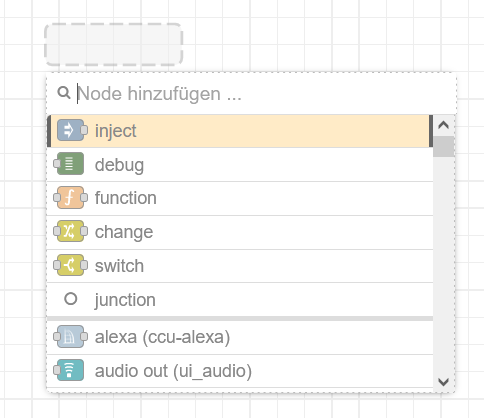Click the green debug node icon

click(70, 164)
